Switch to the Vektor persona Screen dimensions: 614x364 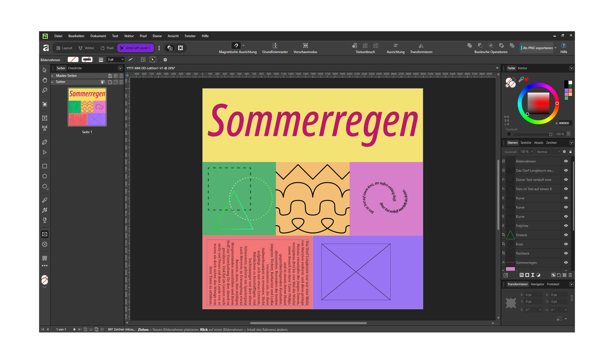(87, 48)
